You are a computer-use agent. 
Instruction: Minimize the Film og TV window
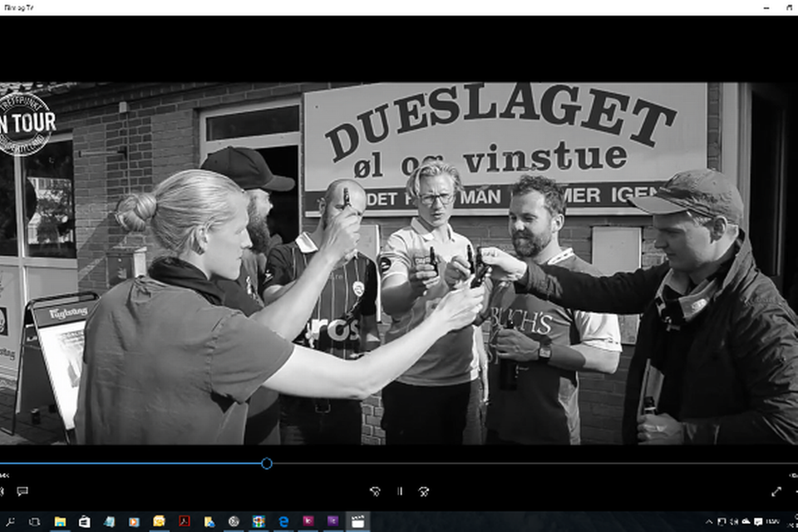click(766, 7)
